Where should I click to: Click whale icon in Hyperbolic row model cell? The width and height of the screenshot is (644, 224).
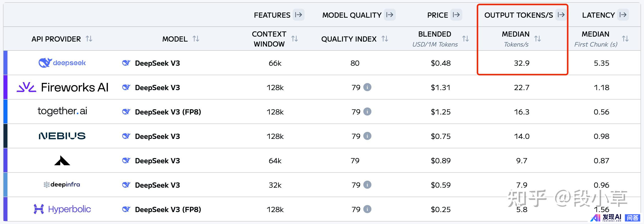(x=126, y=209)
